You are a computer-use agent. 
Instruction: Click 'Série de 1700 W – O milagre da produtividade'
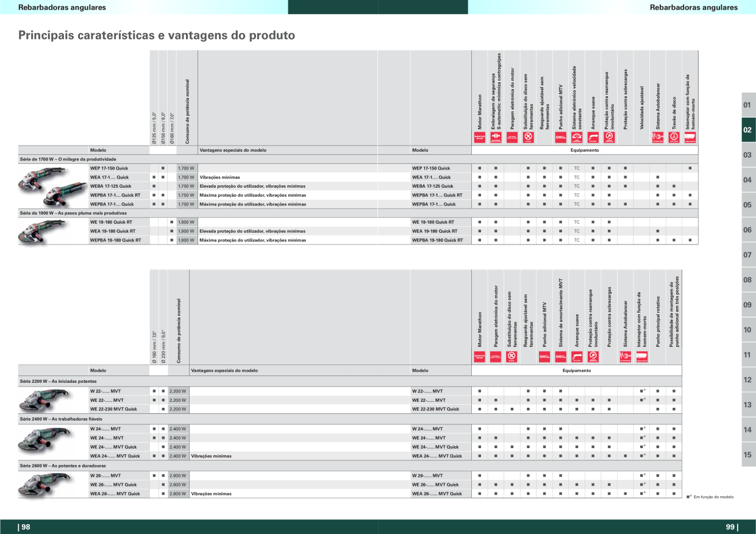68,158
